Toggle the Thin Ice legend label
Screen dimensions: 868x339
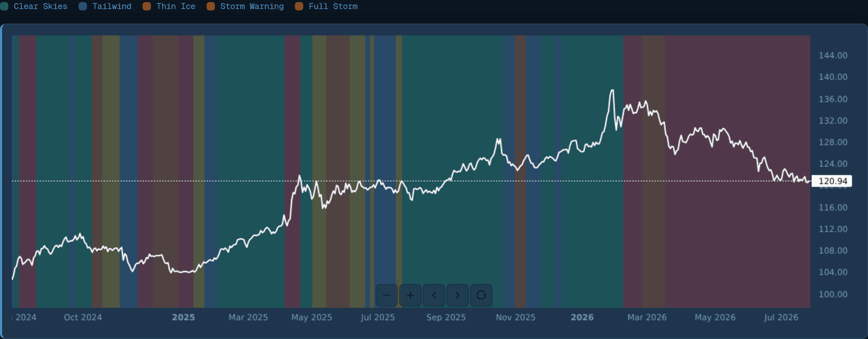pyautogui.click(x=176, y=6)
